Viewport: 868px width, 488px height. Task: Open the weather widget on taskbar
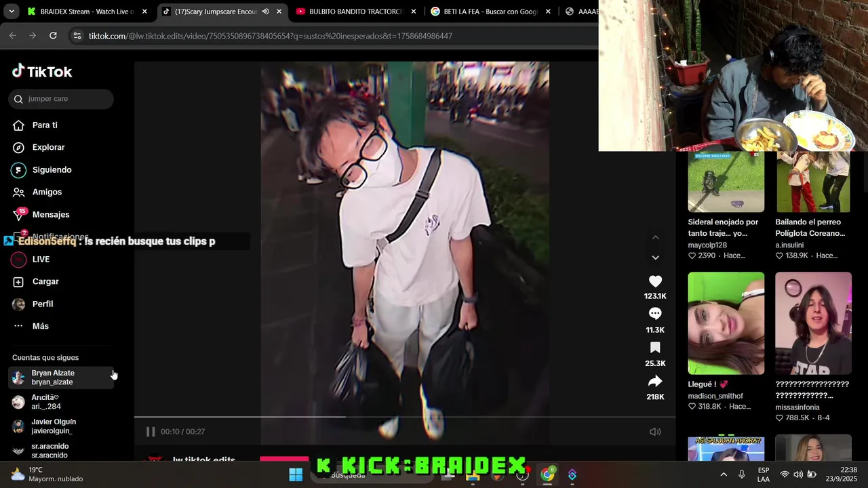pos(46,474)
